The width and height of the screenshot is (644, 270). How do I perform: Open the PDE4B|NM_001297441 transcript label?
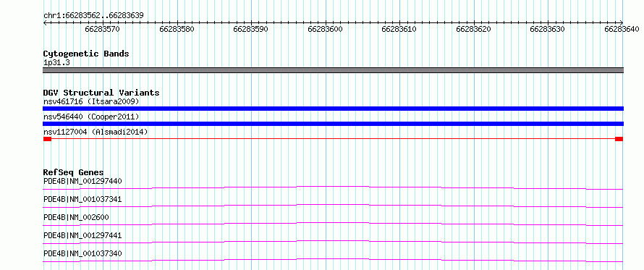(x=82, y=235)
